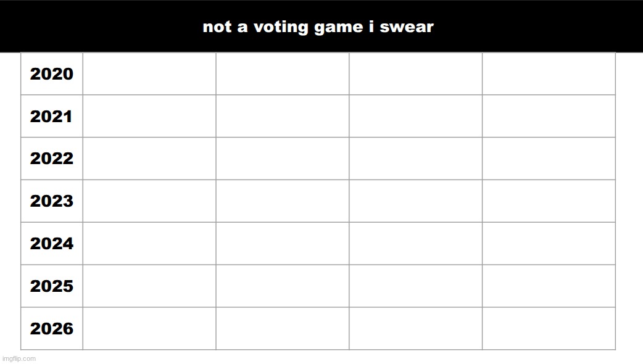Viewport: 643px width, 364px height.
Task: Click the imgflip.com watermark
Action: (x=19, y=358)
